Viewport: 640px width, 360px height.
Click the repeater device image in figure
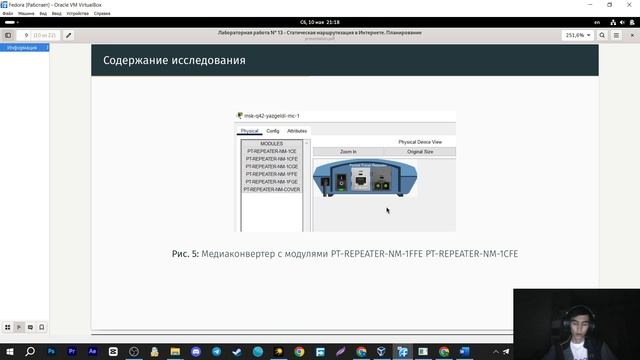(x=365, y=178)
